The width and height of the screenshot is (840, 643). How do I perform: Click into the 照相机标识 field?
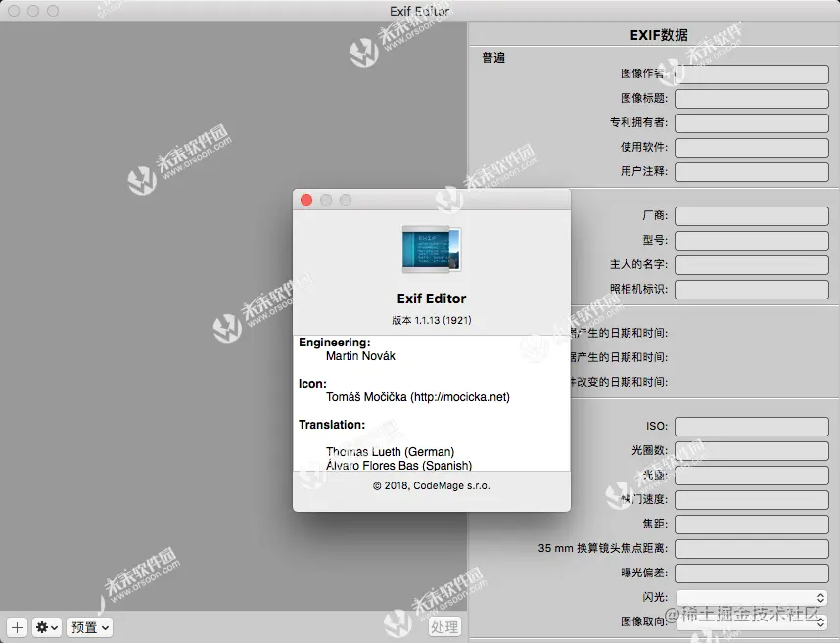752,290
